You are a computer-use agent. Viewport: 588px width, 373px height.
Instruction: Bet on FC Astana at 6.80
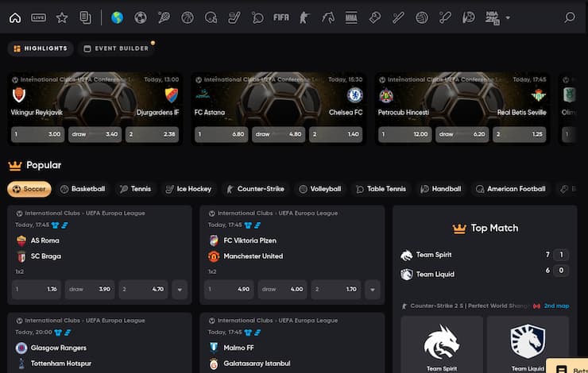221,134
